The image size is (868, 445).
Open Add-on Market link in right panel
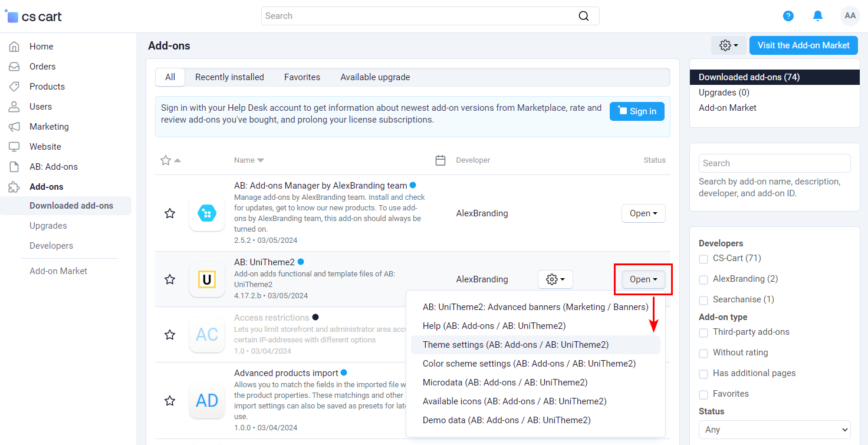[728, 108]
